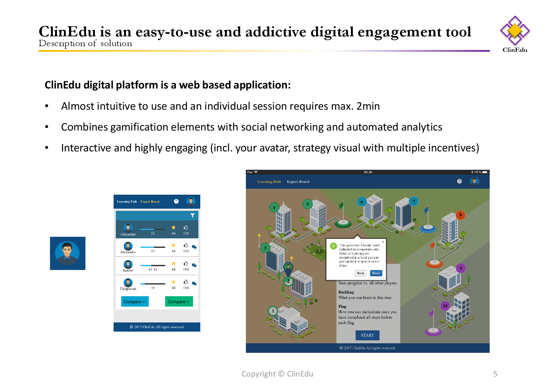Click the orange flag platform

(x=434, y=263)
